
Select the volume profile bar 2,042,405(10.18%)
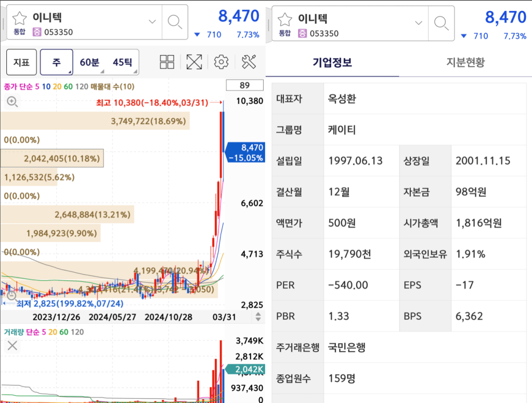(52, 158)
